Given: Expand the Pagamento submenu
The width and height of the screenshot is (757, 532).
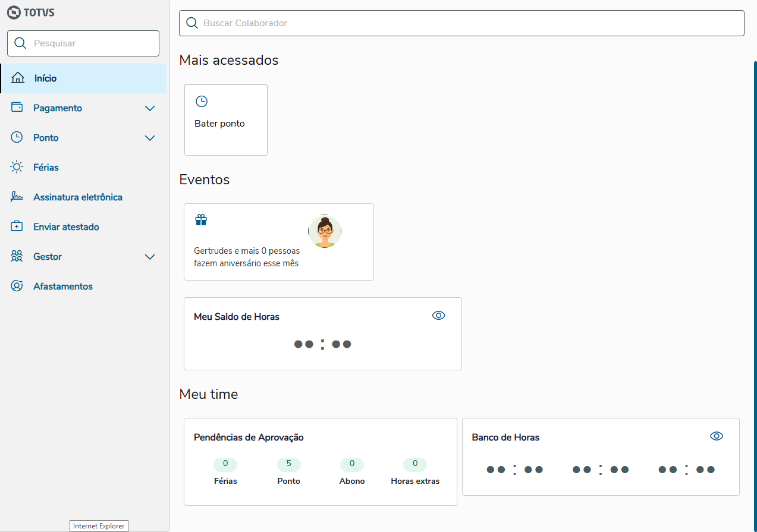Looking at the screenshot, I should click(150, 108).
